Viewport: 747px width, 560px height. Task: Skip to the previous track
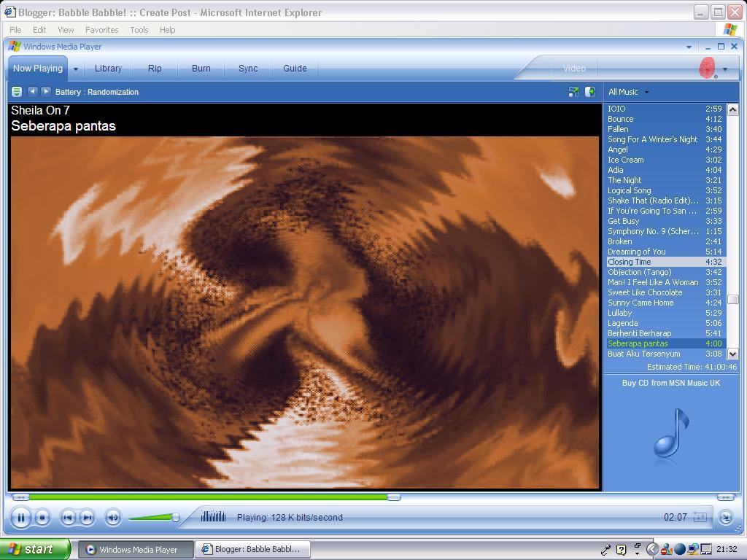tap(68, 518)
